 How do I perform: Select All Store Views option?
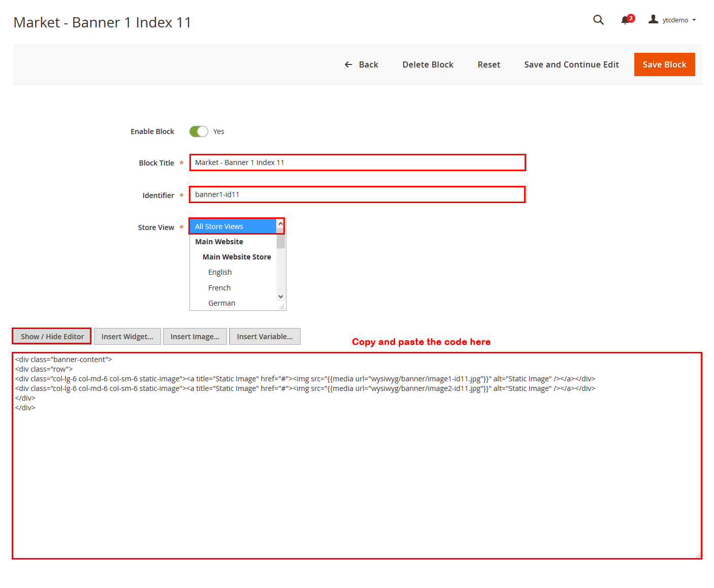tap(233, 226)
